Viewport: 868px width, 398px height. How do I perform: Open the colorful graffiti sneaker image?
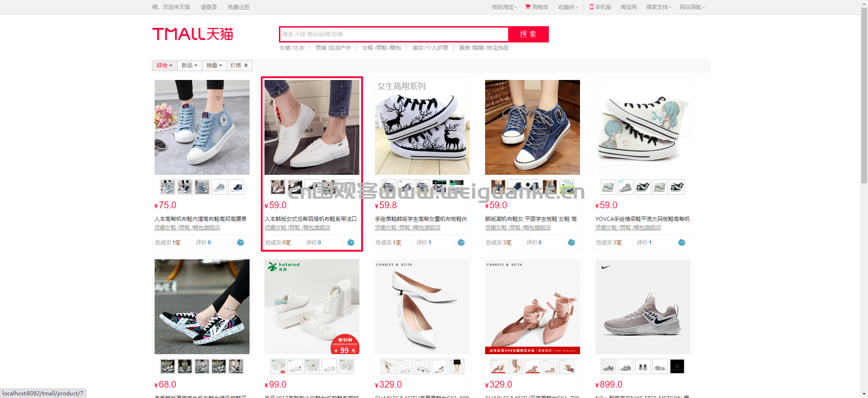pos(202,307)
